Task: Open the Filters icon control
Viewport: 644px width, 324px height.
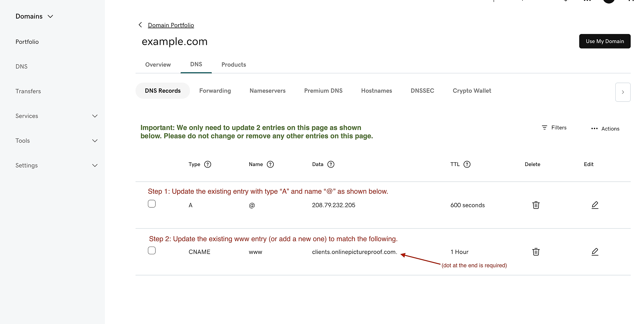Action: 545,128
